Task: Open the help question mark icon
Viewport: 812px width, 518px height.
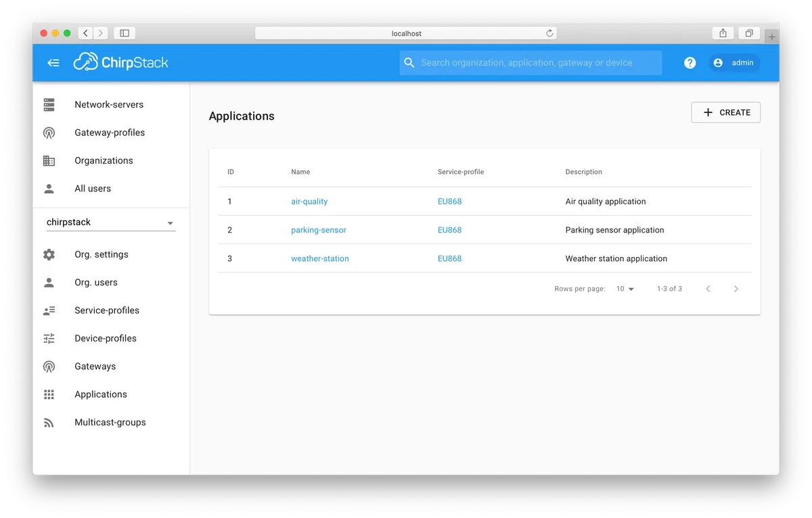Action: click(690, 62)
